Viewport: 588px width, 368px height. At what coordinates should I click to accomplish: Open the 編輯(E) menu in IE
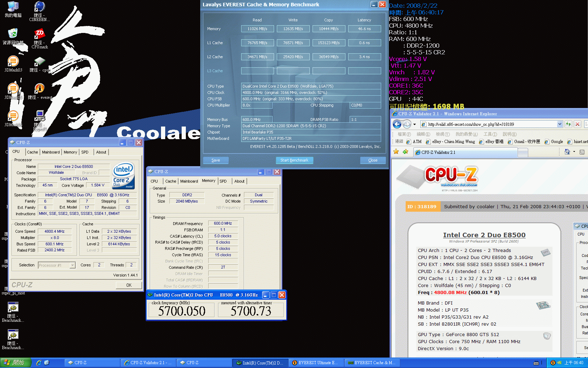pos(423,134)
